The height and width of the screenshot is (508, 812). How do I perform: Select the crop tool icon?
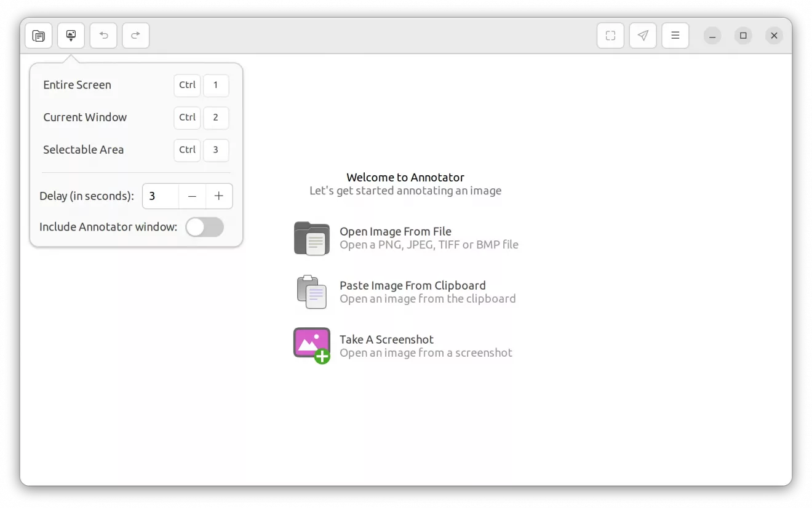(x=610, y=36)
